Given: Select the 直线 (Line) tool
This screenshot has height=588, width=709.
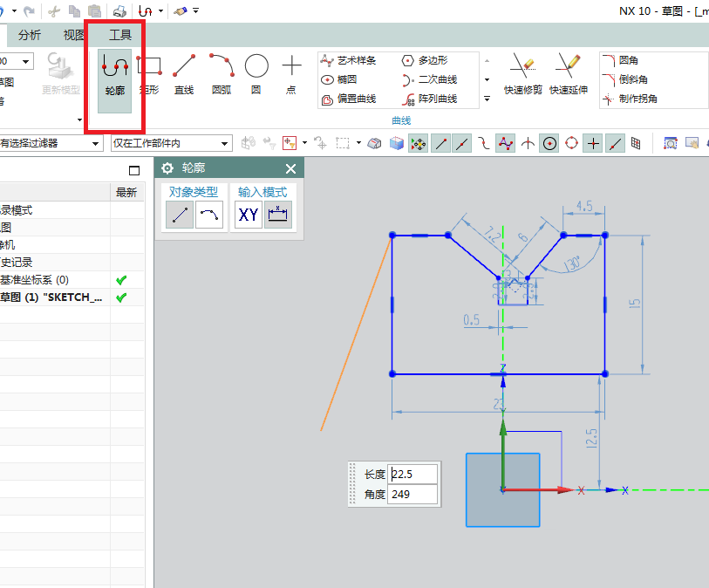Looking at the screenshot, I should [x=184, y=74].
